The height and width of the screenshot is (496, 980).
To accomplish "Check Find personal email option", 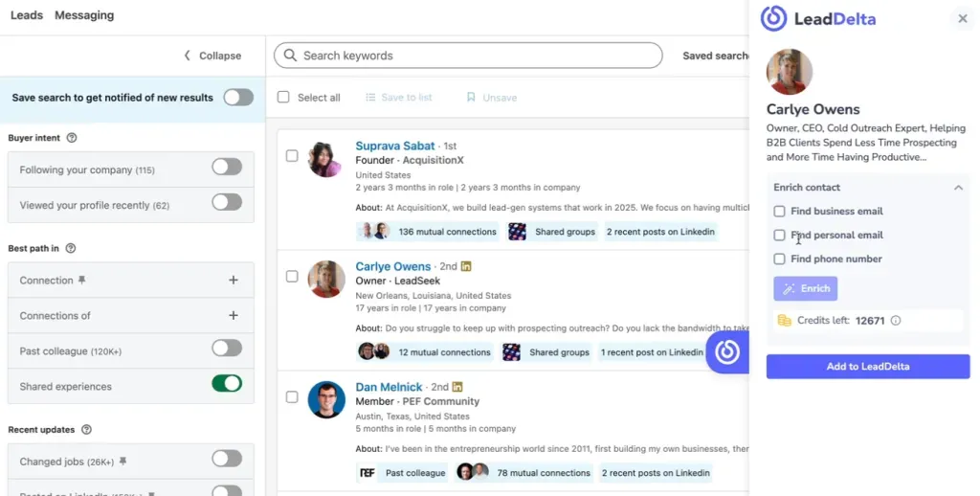I will click(x=779, y=236).
